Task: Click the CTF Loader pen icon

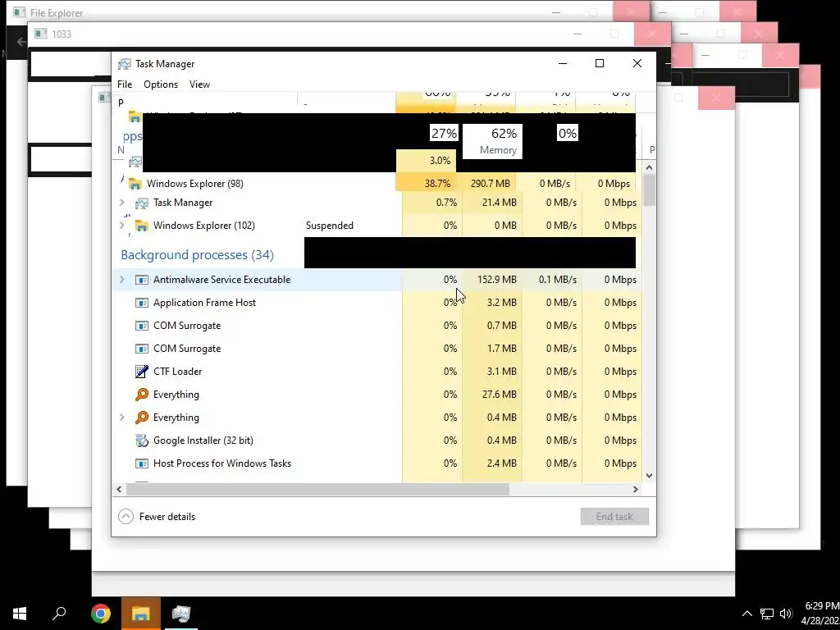Action: (x=141, y=372)
